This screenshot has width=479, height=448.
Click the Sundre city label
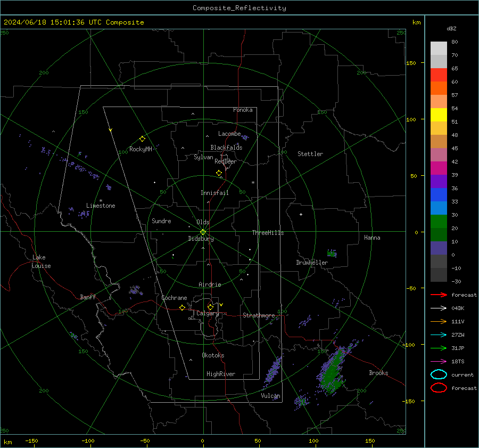[161, 221]
